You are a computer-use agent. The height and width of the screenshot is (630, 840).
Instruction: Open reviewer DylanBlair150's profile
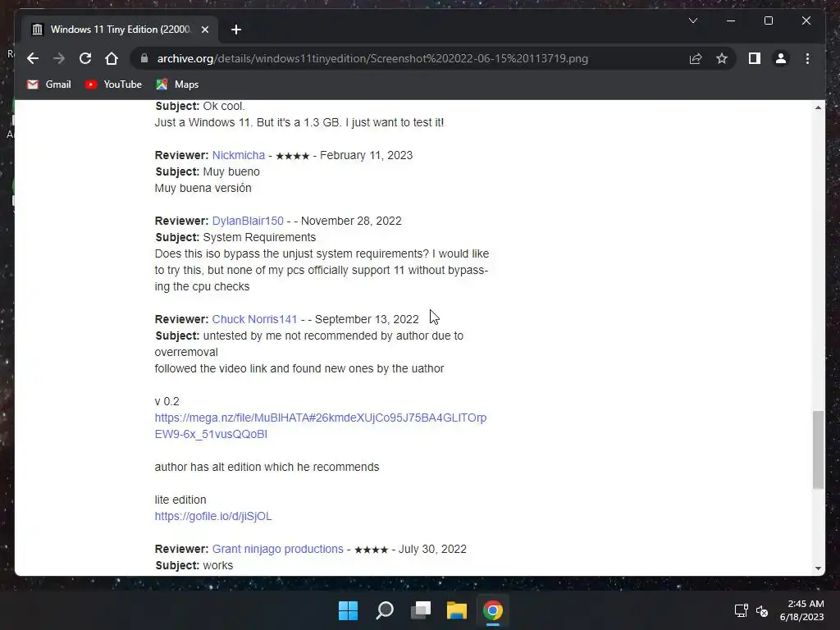(x=248, y=221)
